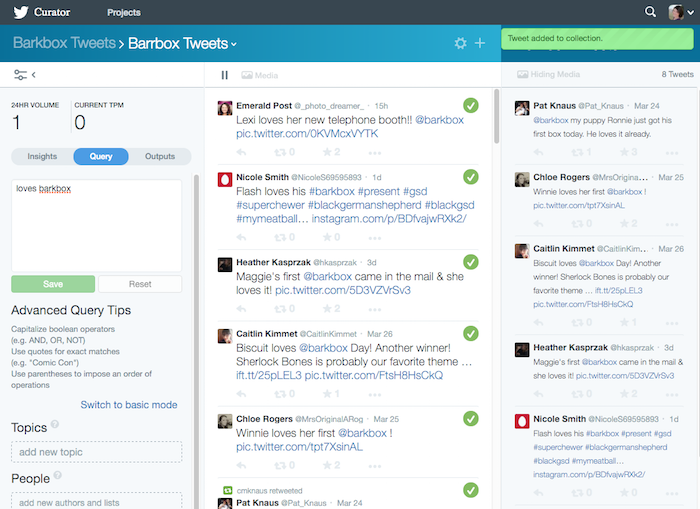Open more options on Emerald Post tweet

[375, 153]
